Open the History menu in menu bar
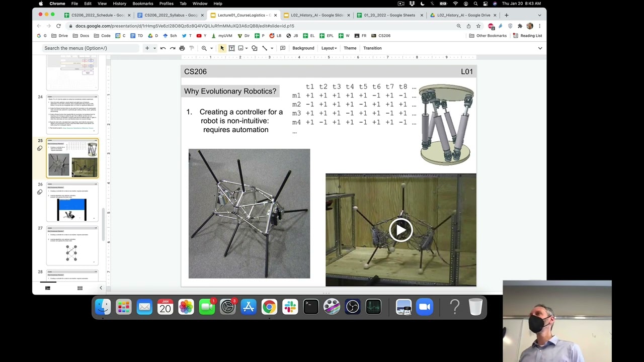 [119, 4]
